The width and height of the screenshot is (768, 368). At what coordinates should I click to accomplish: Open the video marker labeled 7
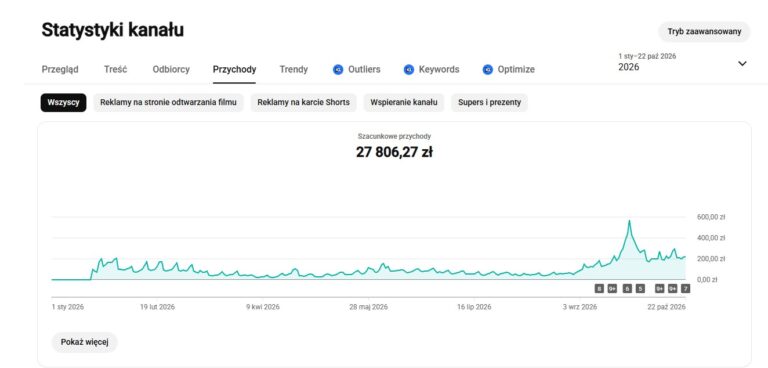686,289
